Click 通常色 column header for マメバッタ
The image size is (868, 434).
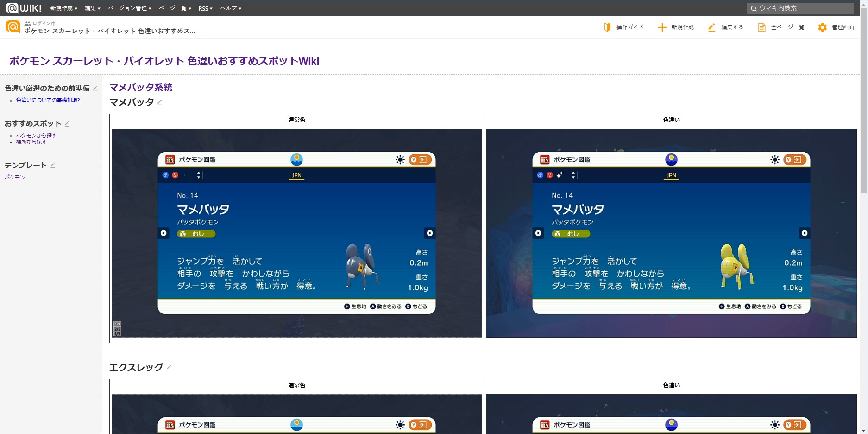tap(297, 120)
